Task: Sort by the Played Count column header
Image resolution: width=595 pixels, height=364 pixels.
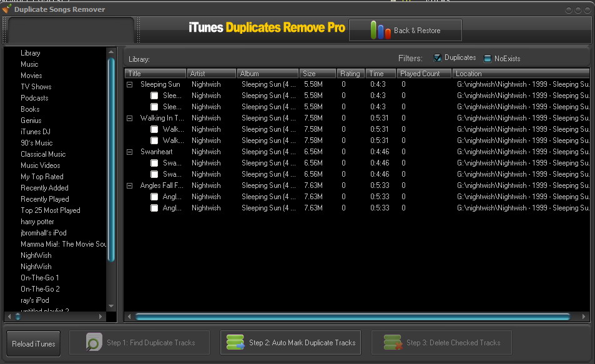Action: click(x=425, y=74)
